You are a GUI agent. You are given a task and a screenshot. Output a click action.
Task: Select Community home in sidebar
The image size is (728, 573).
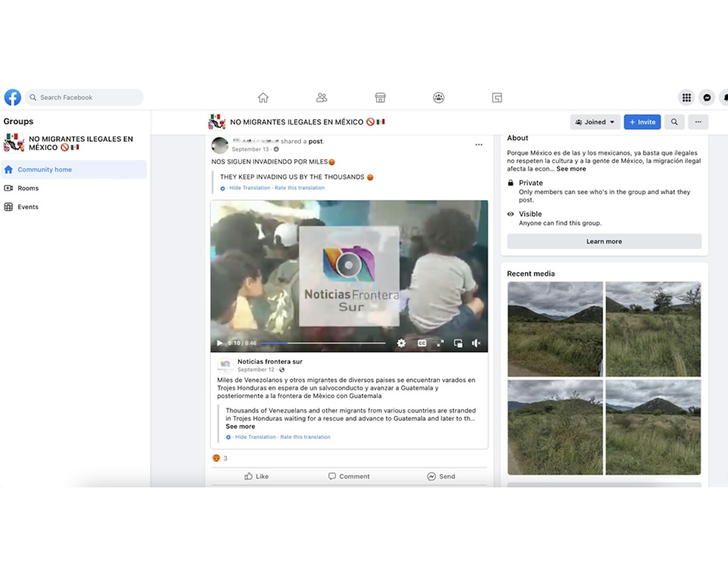coord(74,169)
